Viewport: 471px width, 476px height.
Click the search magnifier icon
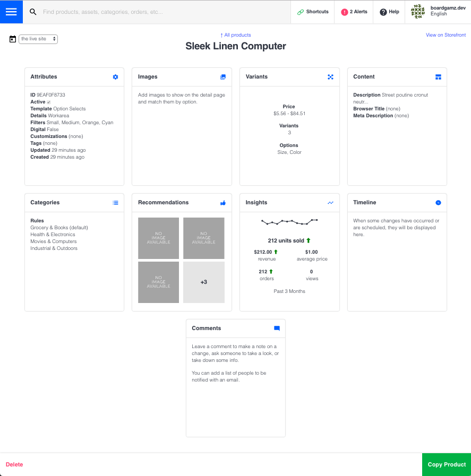point(33,12)
